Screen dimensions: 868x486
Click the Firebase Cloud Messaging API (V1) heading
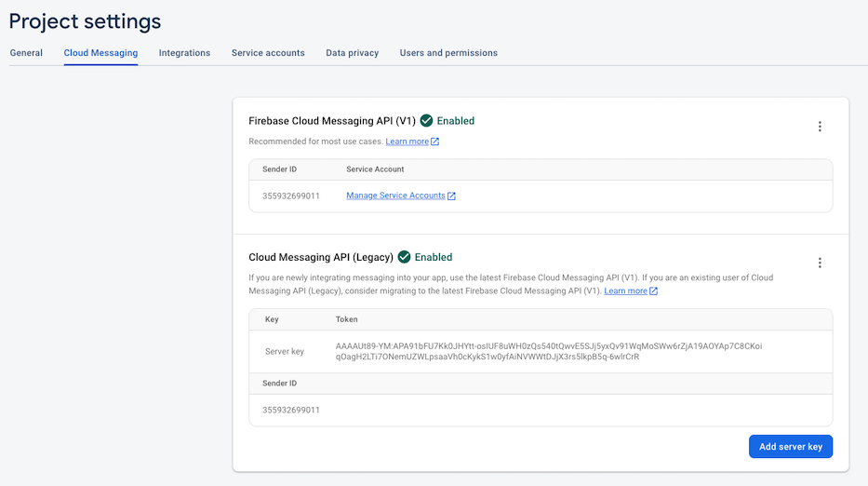pos(331,121)
